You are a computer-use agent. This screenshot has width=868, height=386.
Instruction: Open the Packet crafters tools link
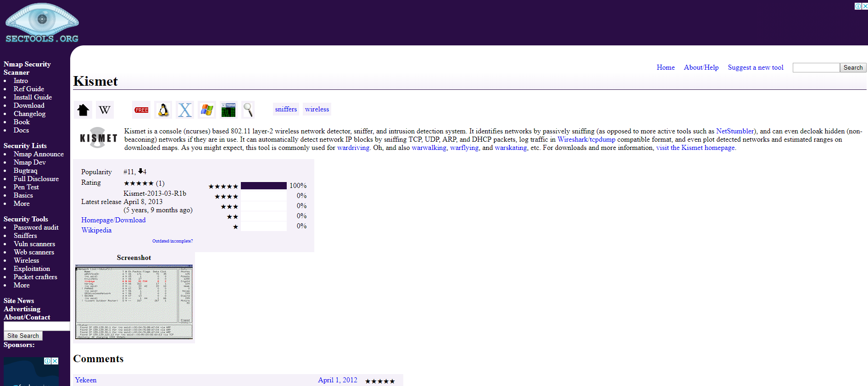[x=35, y=277]
